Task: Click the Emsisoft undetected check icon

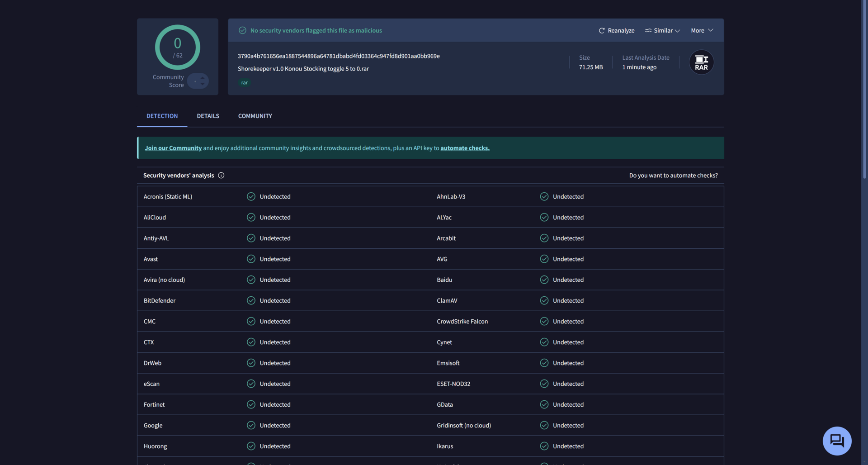Action: pos(544,363)
